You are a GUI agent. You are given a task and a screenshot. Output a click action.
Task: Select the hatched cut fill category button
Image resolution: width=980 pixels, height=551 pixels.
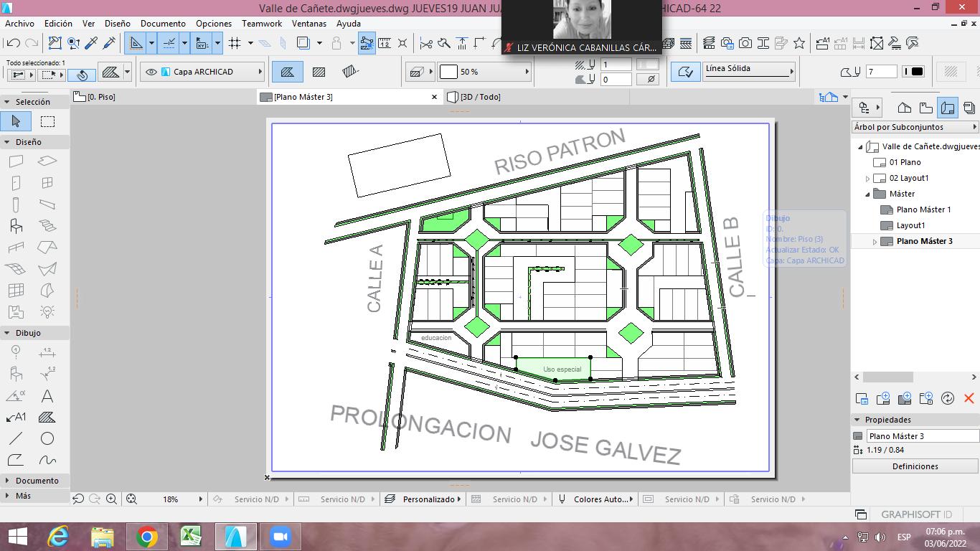tap(319, 72)
